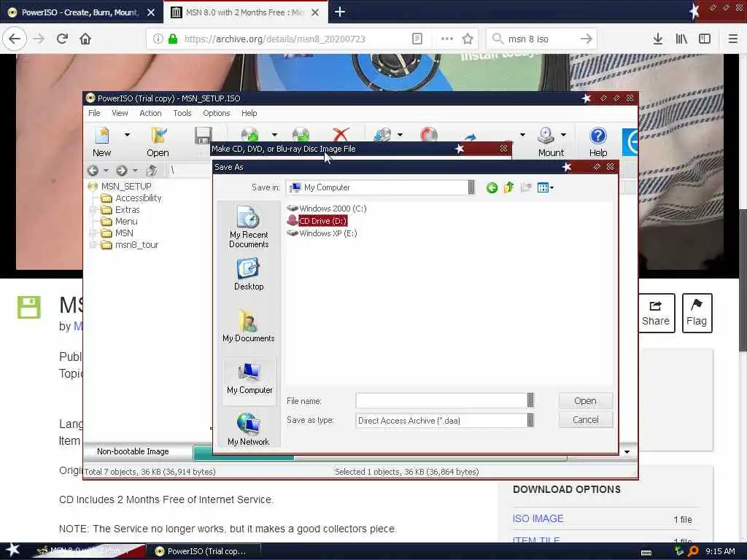This screenshot has width=747, height=560.
Task: Click the up one level icon in PowerISO
Action: pos(152,170)
